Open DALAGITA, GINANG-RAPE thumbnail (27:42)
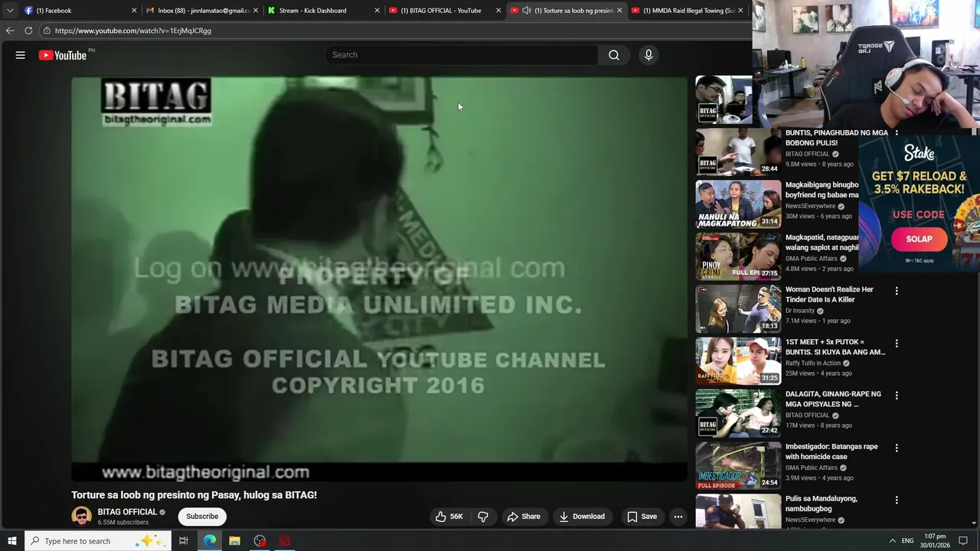The image size is (980, 551). (738, 413)
